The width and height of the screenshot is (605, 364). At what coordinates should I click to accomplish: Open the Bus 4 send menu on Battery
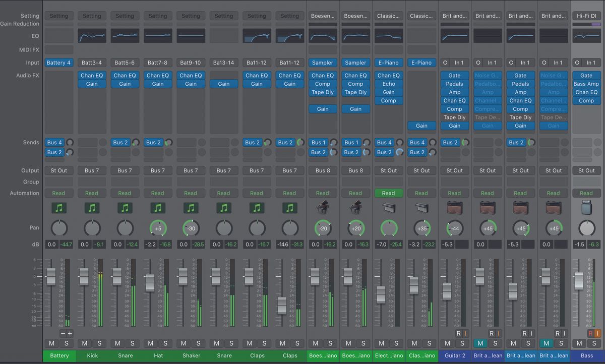click(54, 142)
